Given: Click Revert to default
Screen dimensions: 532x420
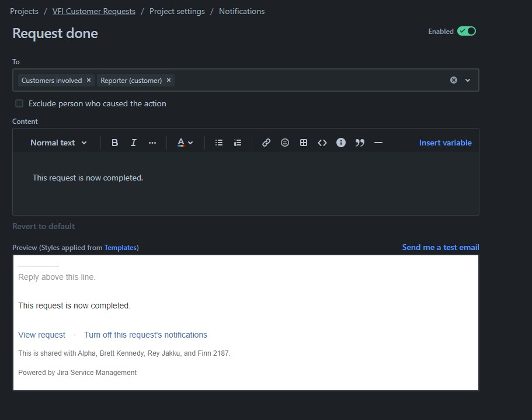Looking at the screenshot, I should [x=43, y=226].
